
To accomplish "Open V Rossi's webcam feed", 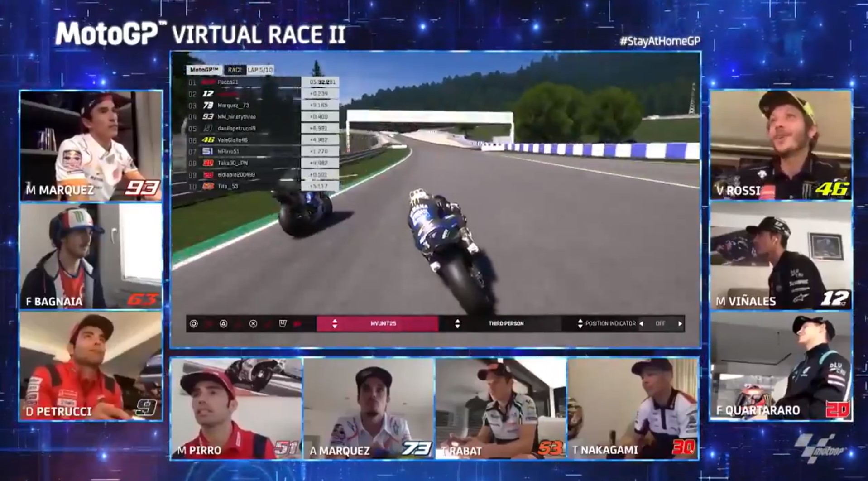I will click(x=781, y=145).
